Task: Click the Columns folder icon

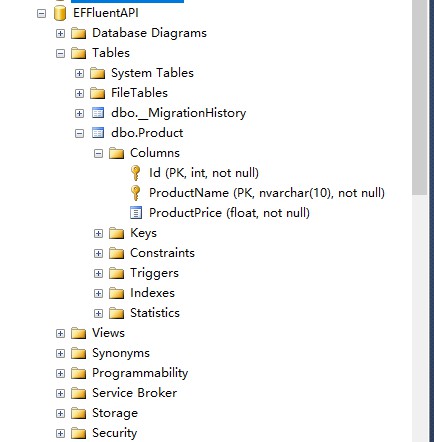Action: tap(116, 153)
